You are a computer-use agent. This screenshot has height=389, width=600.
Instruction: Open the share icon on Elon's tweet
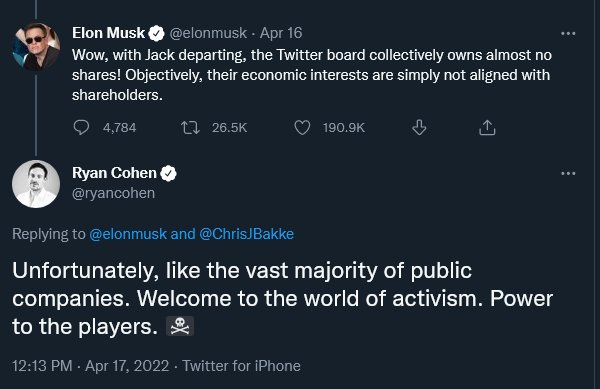[487, 128]
